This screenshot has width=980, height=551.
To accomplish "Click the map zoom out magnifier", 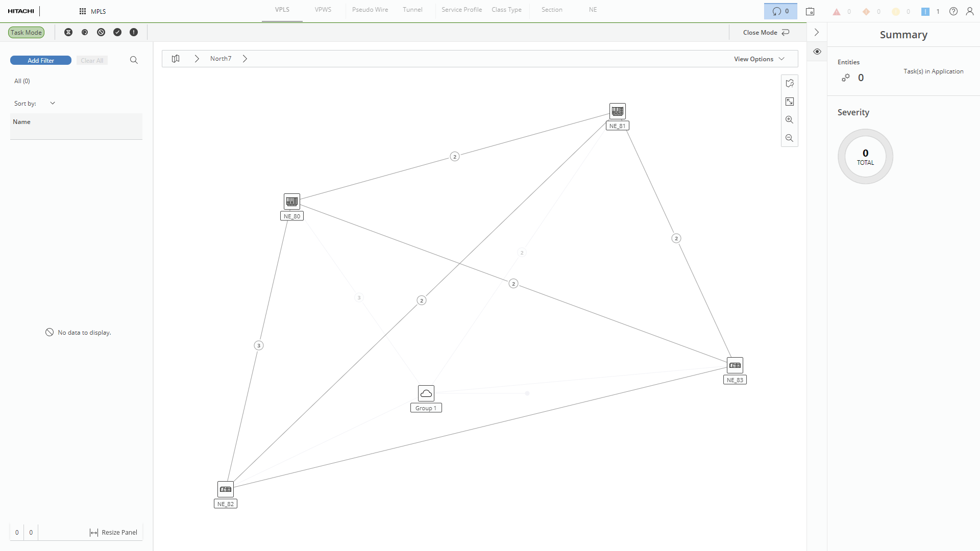I will [790, 138].
